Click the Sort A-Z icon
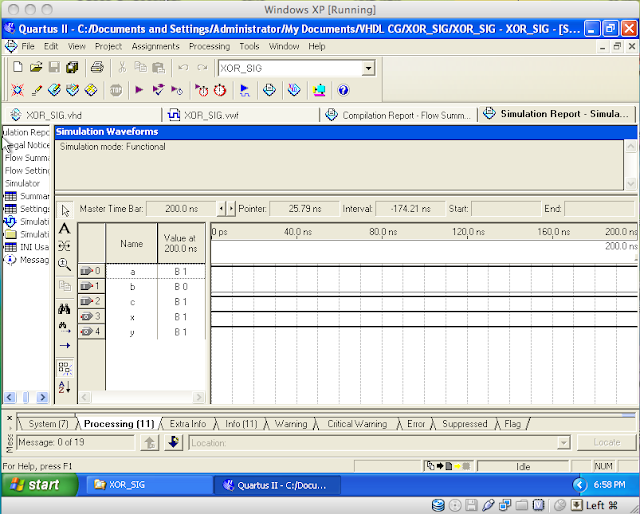 (x=65, y=387)
